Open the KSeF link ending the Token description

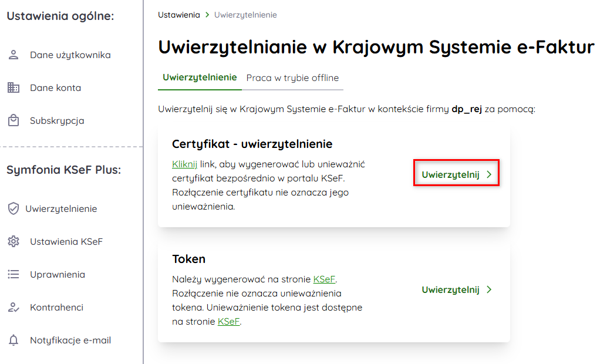(228, 322)
